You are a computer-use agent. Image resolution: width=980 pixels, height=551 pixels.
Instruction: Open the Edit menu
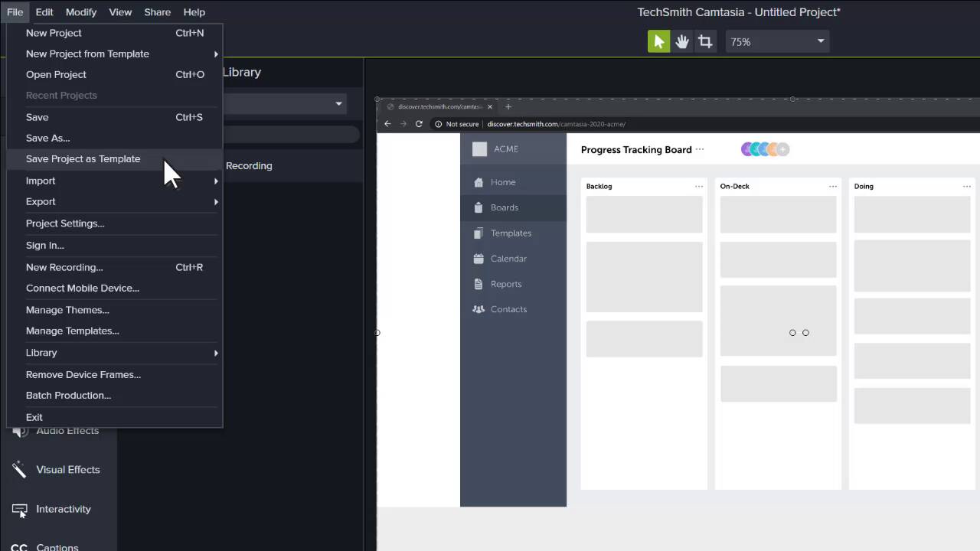click(44, 11)
